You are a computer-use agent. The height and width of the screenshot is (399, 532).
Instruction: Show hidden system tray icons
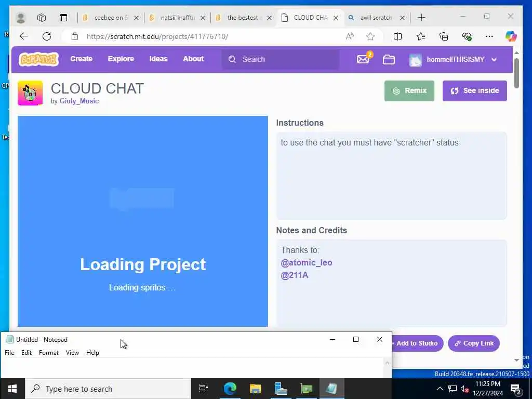pyautogui.click(x=440, y=389)
